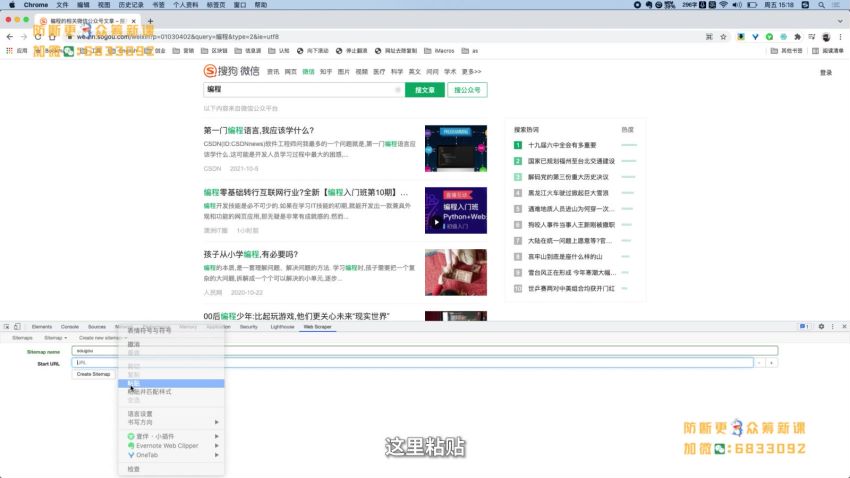Open article 第一门编程语言,我应该学什么?

(x=259, y=130)
